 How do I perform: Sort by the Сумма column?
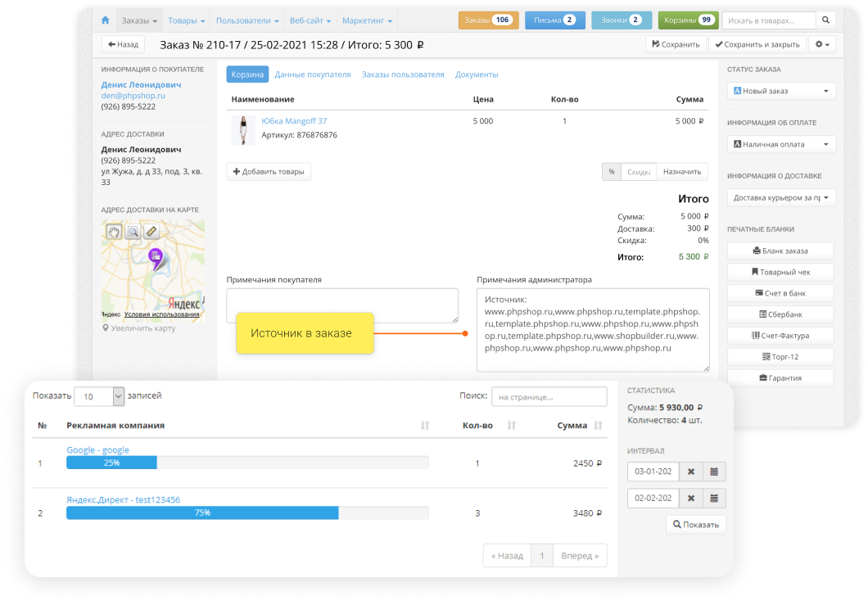598,425
